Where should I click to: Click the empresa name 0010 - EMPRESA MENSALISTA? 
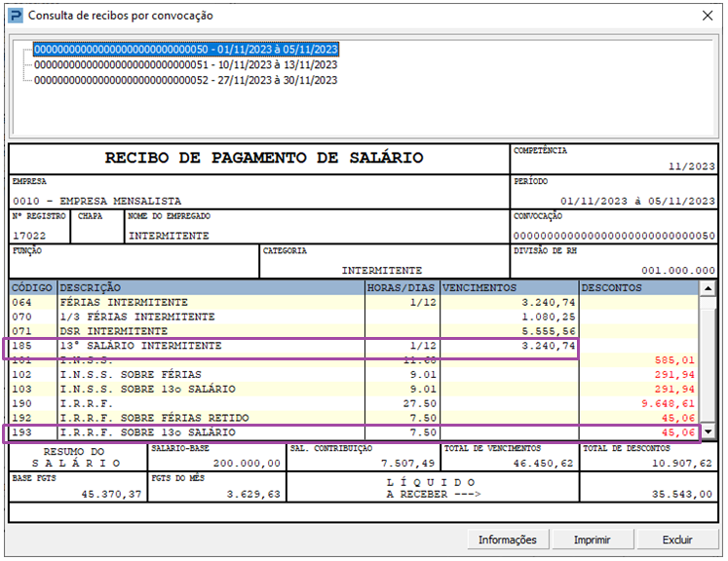pyautogui.click(x=97, y=201)
